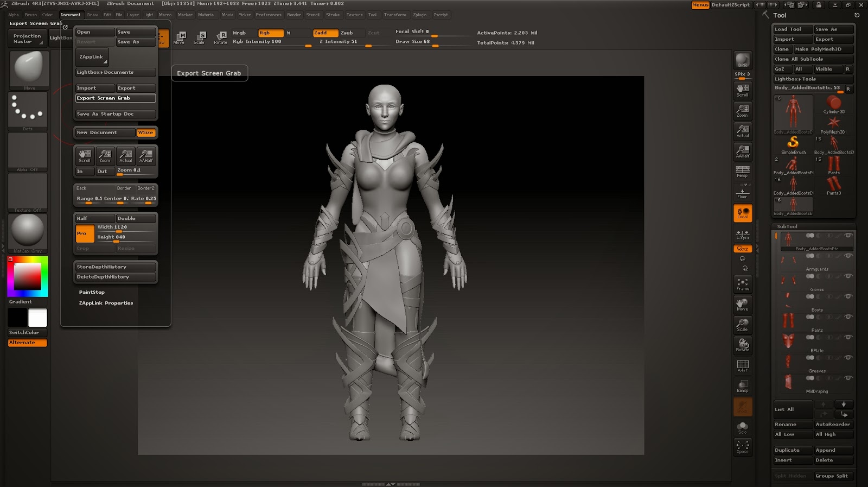Open the Material menu

point(206,15)
